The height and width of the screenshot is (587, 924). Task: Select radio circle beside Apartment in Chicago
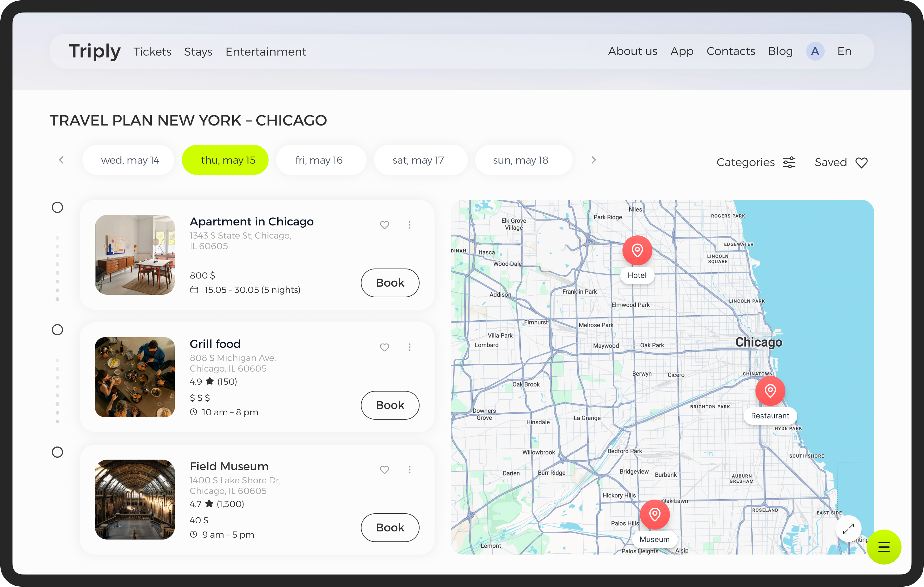(x=57, y=207)
